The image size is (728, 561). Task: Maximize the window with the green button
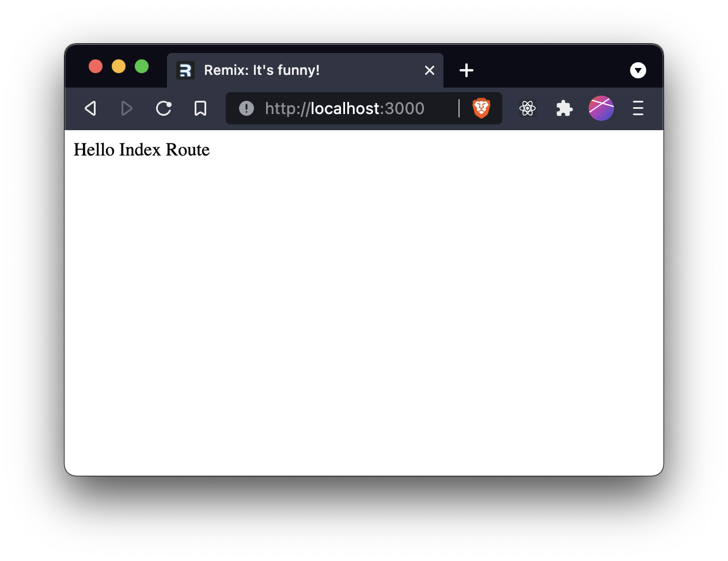(142, 67)
